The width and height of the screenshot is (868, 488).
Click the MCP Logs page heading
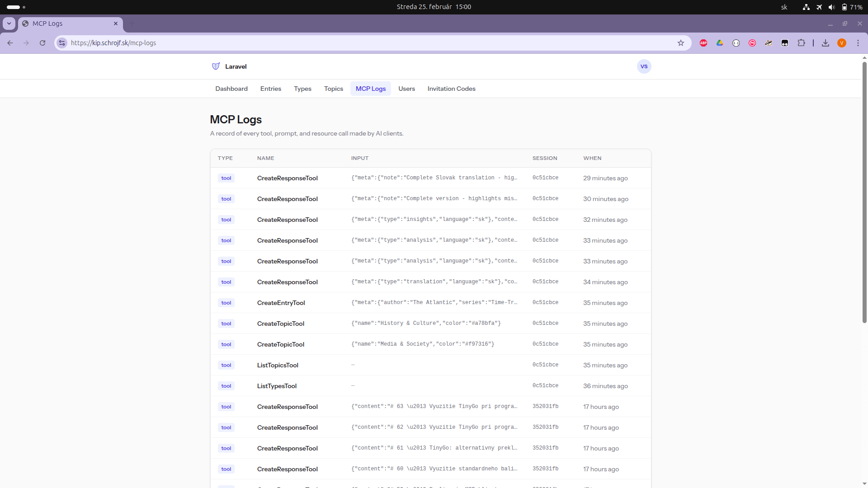tap(236, 120)
